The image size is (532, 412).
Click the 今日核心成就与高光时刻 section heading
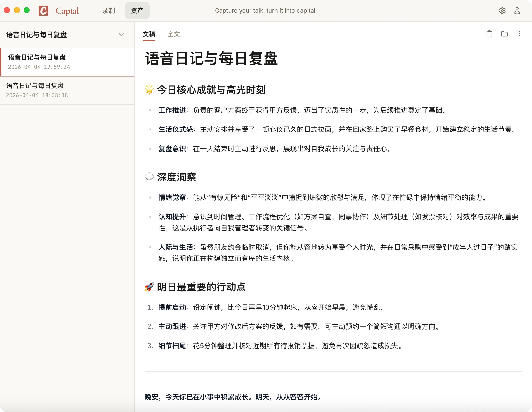(205, 90)
